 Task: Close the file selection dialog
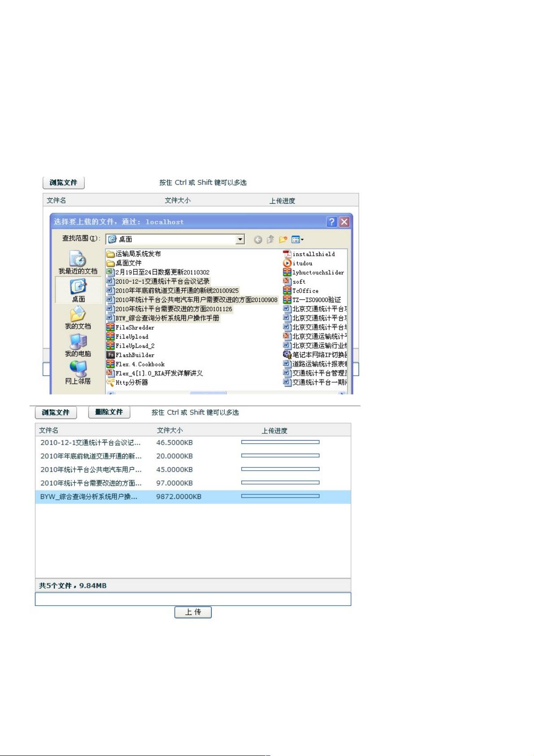click(344, 222)
